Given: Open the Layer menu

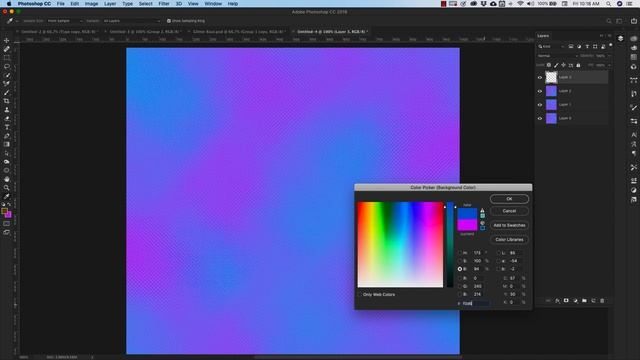Looking at the screenshot, I should (110, 4).
